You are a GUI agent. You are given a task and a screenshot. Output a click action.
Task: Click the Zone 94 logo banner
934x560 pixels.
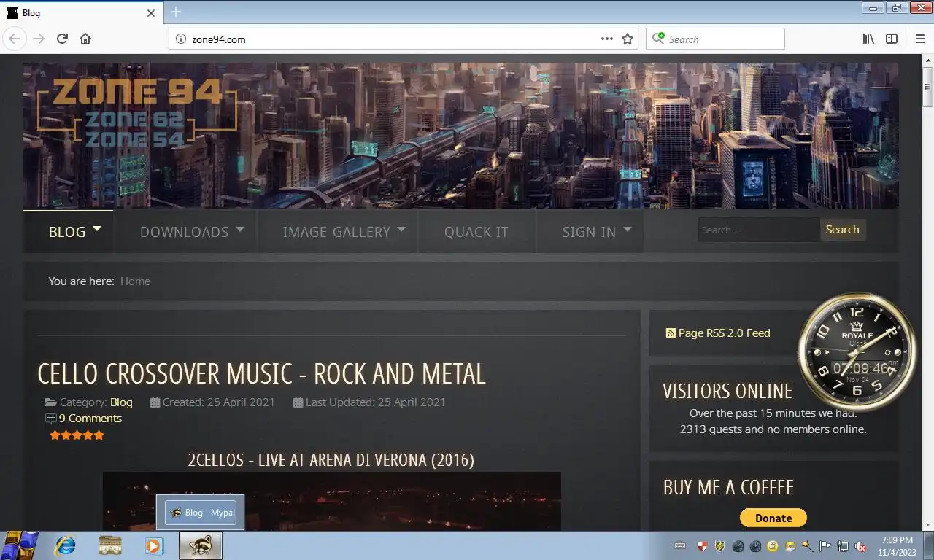click(x=137, y=112)
